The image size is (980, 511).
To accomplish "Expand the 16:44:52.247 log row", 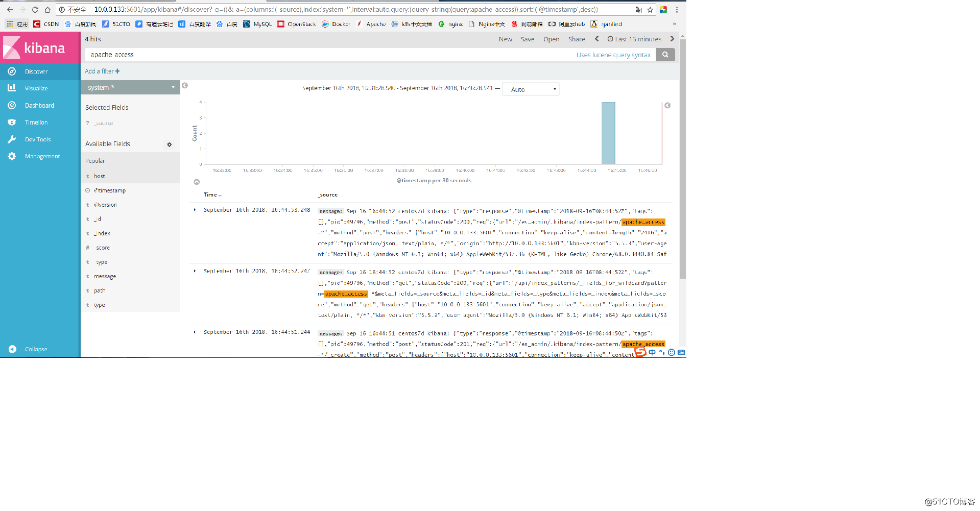I will click(195, 271).
